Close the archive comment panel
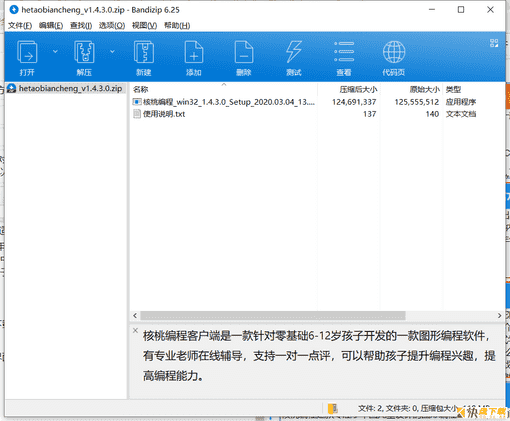510x421 pixels. click(x=135, y=330)
